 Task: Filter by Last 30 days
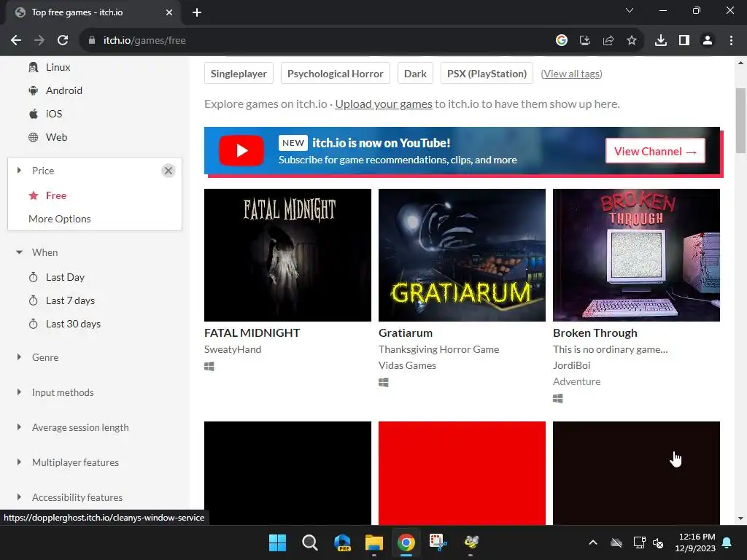point(73,324)
